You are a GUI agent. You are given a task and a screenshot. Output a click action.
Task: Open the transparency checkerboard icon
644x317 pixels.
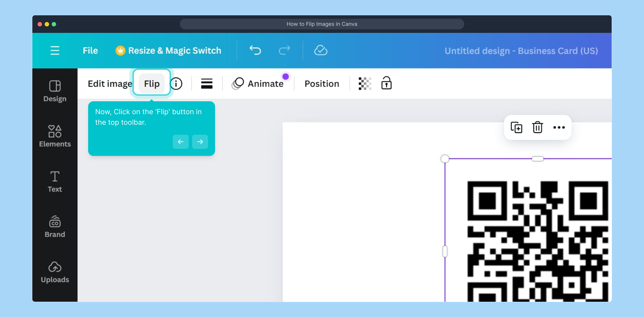click(365, 84)
